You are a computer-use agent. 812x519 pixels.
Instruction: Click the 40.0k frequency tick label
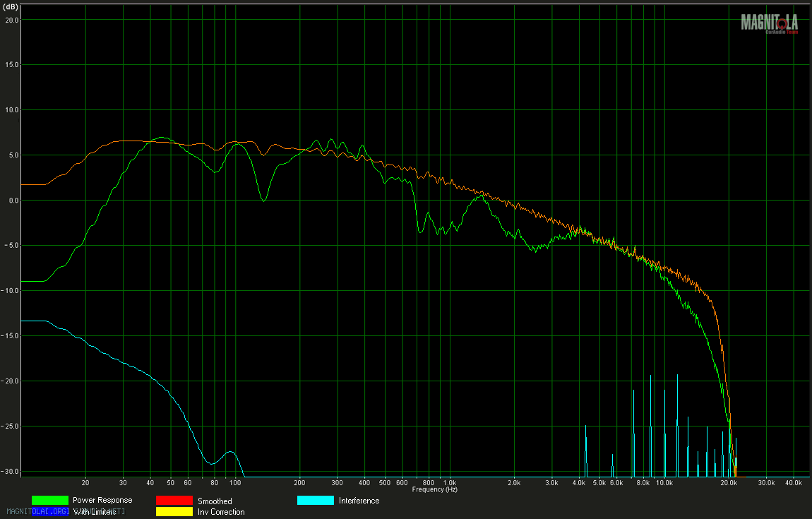[793, 484]
